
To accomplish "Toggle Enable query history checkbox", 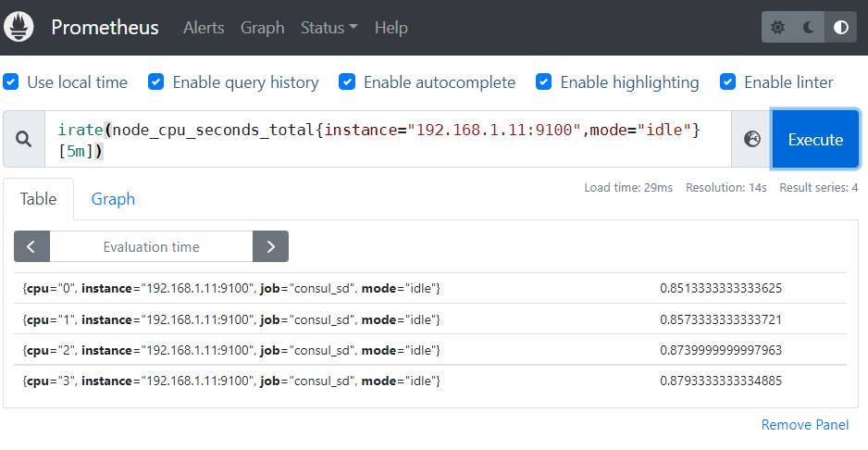I will pyautogui.click(x=156, y=82).
